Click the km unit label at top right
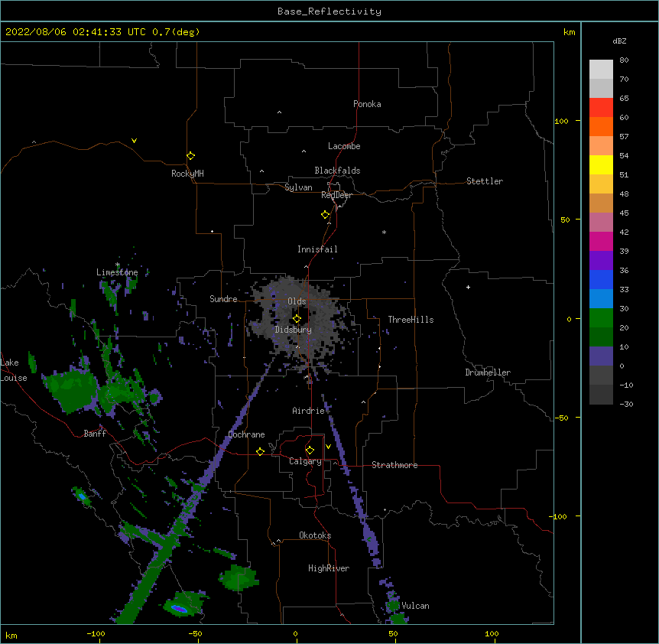The width and height of the screenshot is (659, 644). pos(569,32)
